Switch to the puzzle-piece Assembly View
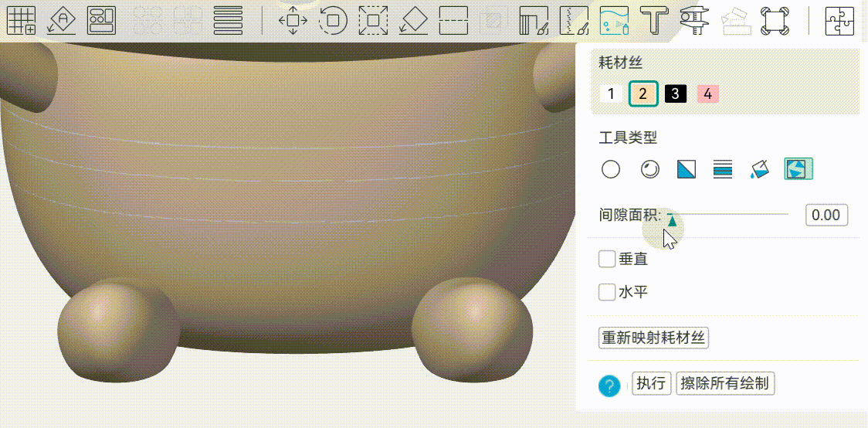 pos(839,21)
